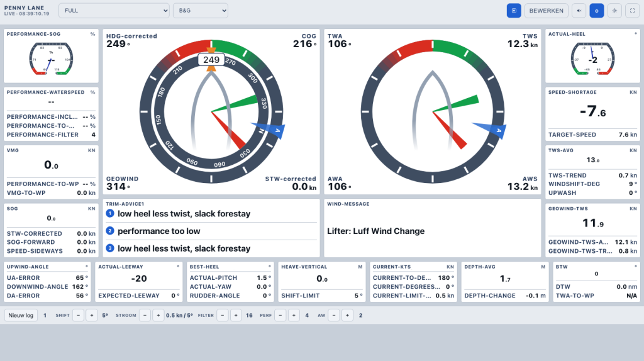This screenshot has height=361, width=644.
Task: Click the TWS 12.3 kn value
Action: [x=523, y=43]
